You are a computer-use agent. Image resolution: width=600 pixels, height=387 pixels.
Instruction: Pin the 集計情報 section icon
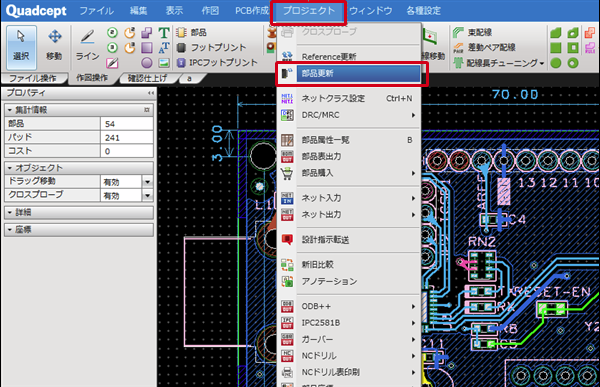coord(147,110)
